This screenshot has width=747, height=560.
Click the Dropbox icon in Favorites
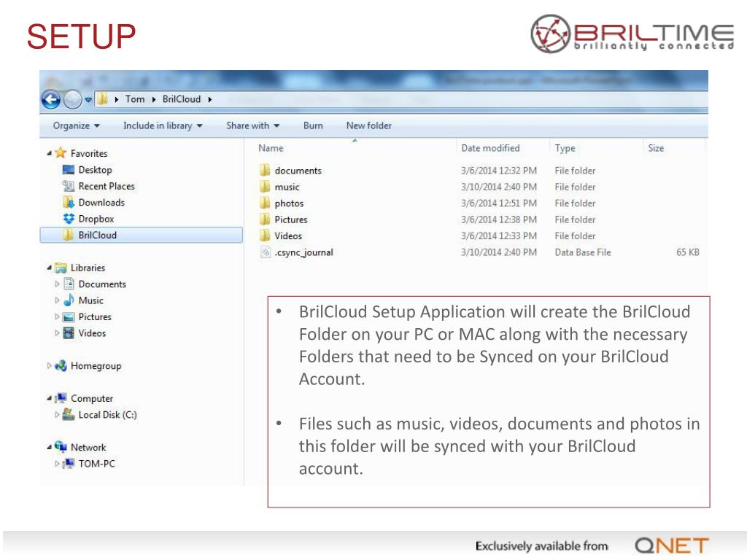tap(69, 219)
